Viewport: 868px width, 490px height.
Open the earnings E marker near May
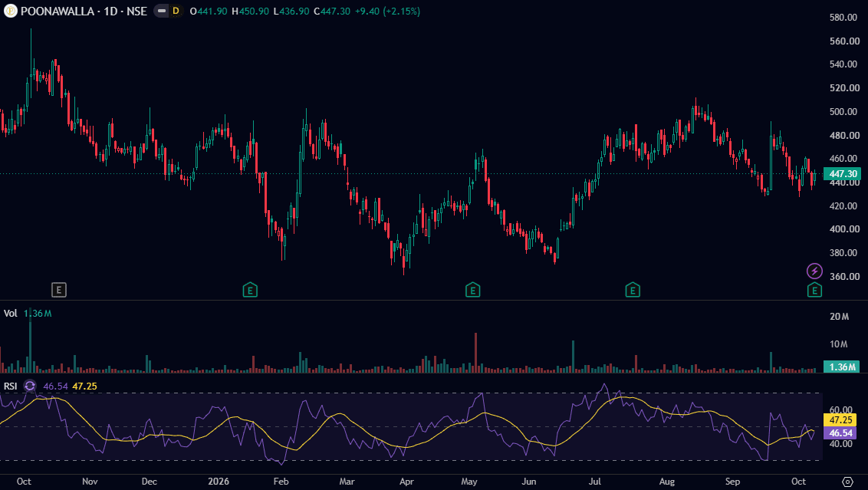tap(473, 290)
